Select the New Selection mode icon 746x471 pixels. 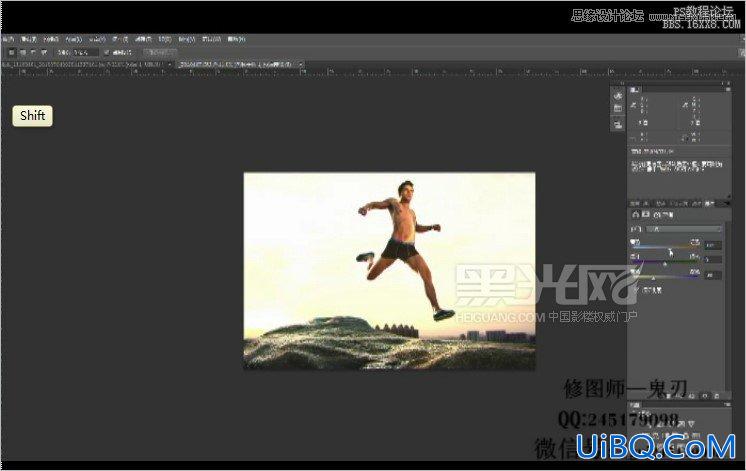[11, 52]
